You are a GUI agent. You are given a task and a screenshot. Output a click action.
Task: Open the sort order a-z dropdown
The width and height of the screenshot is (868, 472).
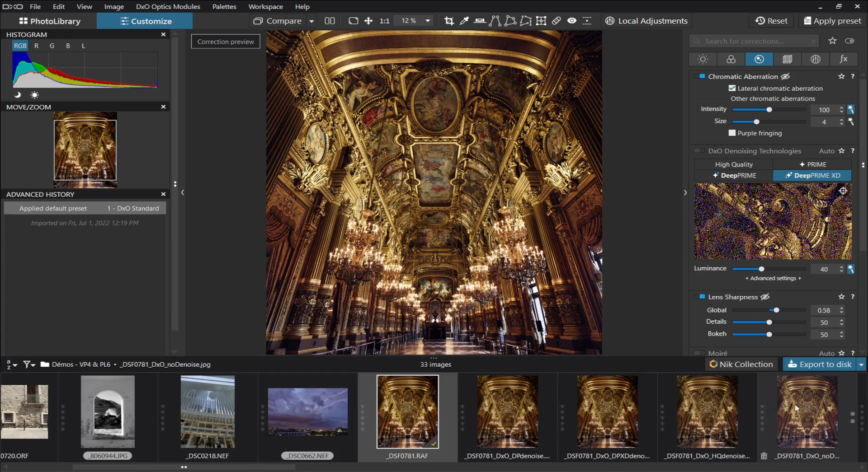[x=11, y=364]
